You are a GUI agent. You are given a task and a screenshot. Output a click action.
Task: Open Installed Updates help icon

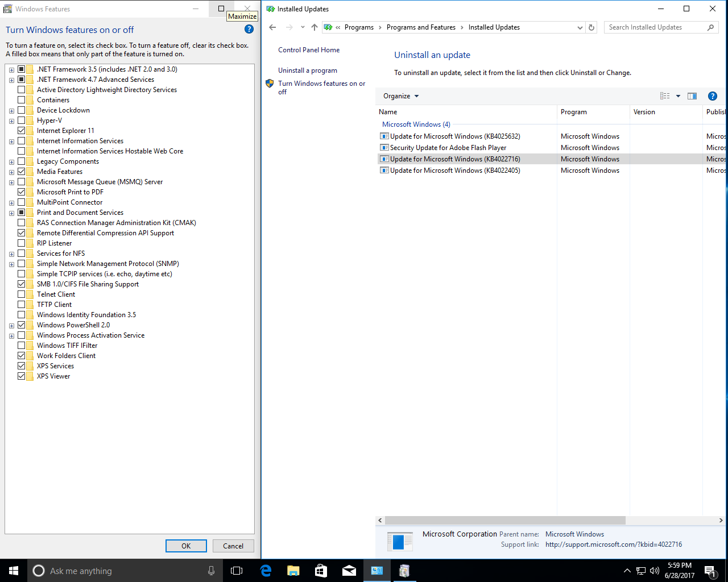tap(712, 96)
